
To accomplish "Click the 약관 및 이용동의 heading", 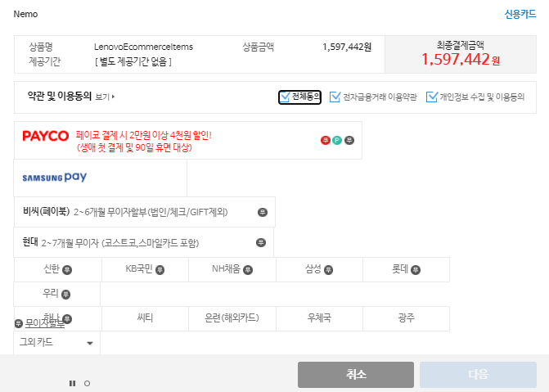I will [x=60, y=96].
